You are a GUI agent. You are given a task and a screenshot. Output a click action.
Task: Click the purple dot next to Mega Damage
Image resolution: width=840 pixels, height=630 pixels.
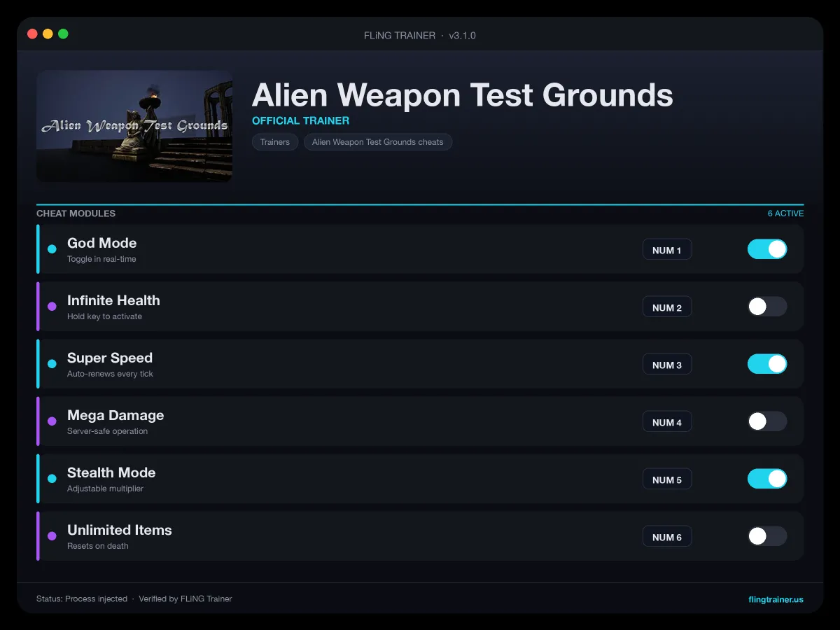pos(52,421)
